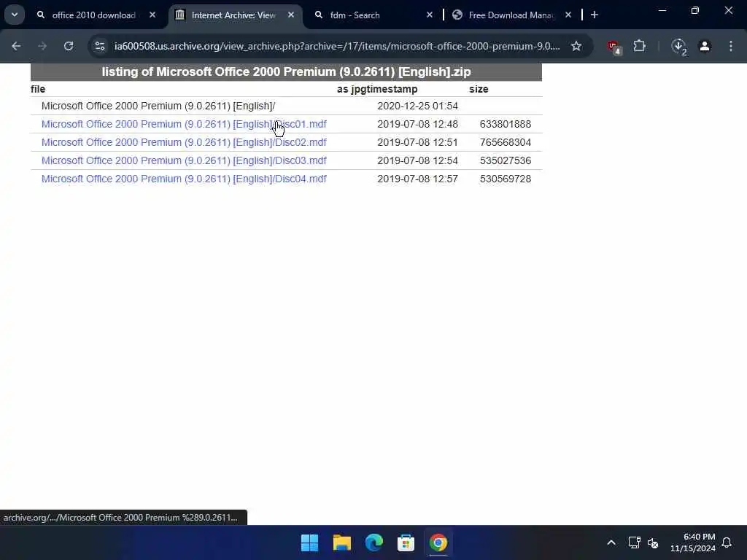Viewport: 747px width, 560px height.
Task: Open the Extensions puzzle icon
Action: [x=639, y=46]
